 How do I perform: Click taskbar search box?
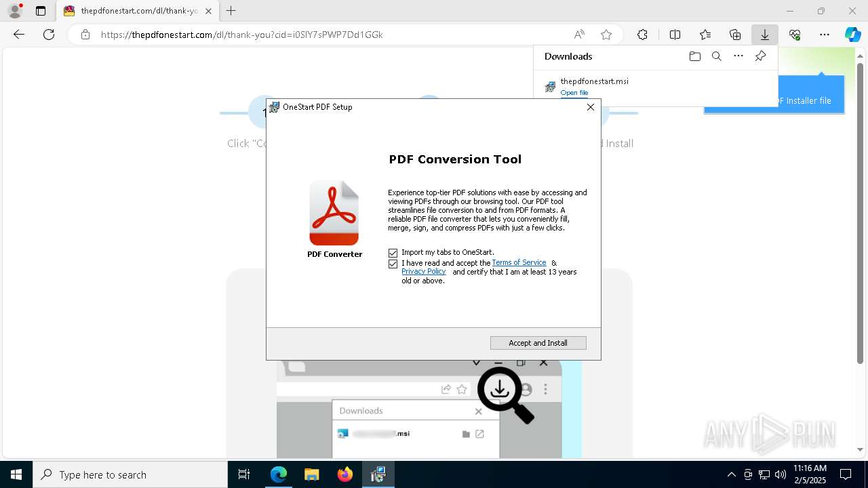coord(130,474)
